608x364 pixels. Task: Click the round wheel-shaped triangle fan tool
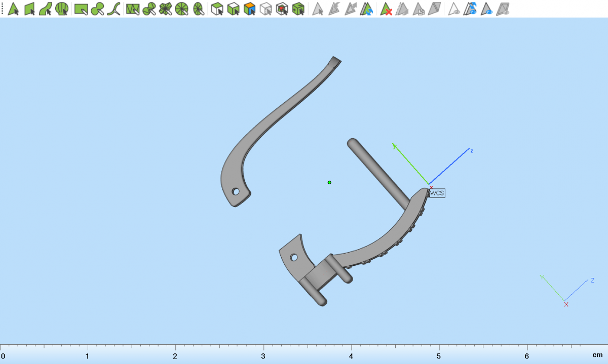coord(182,9)
